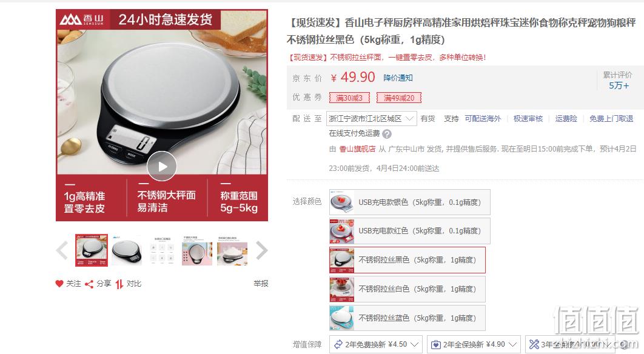Select USB充电款银色 color option
Viewport: 644px width, 354px height.
coord(409,202)
